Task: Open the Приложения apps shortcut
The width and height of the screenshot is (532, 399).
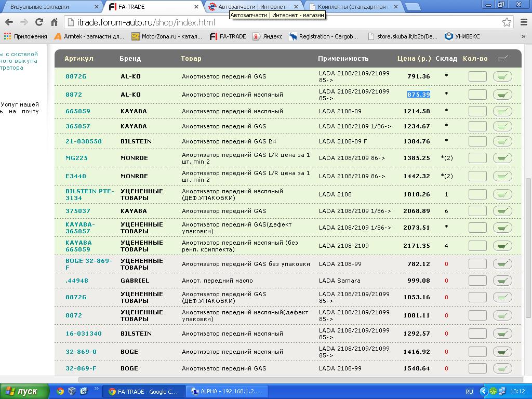Action: coord(26,36)
